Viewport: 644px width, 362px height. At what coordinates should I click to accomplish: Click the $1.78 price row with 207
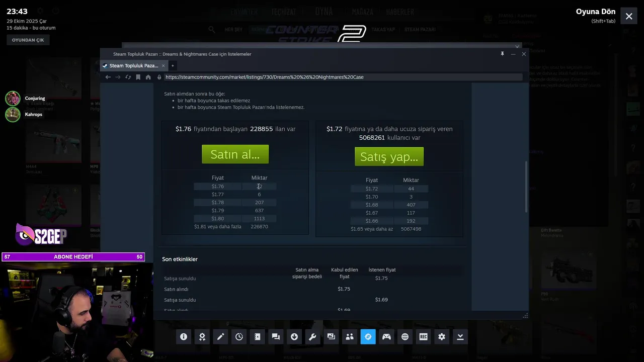click(x=235, y=203)
